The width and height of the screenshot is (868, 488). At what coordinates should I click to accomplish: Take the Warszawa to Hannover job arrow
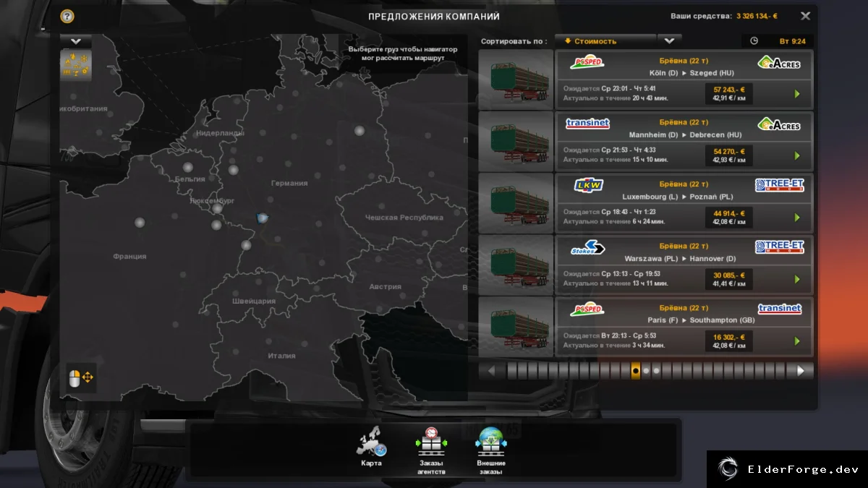[797, 279]
